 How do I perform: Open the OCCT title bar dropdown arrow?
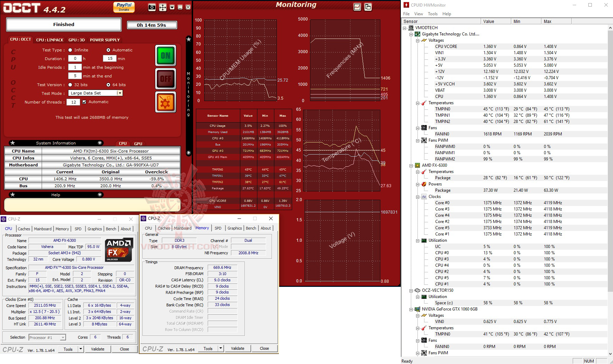click(172, 7)
